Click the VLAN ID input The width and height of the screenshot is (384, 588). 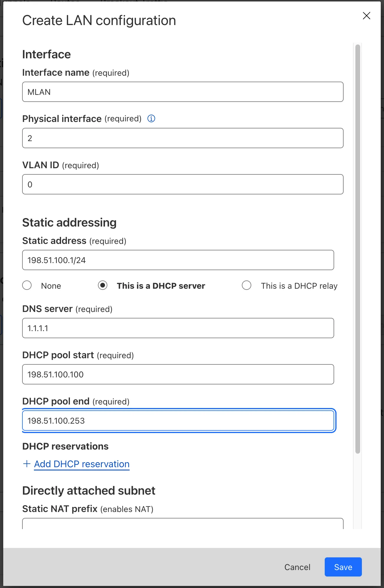[x=183, y=184]
